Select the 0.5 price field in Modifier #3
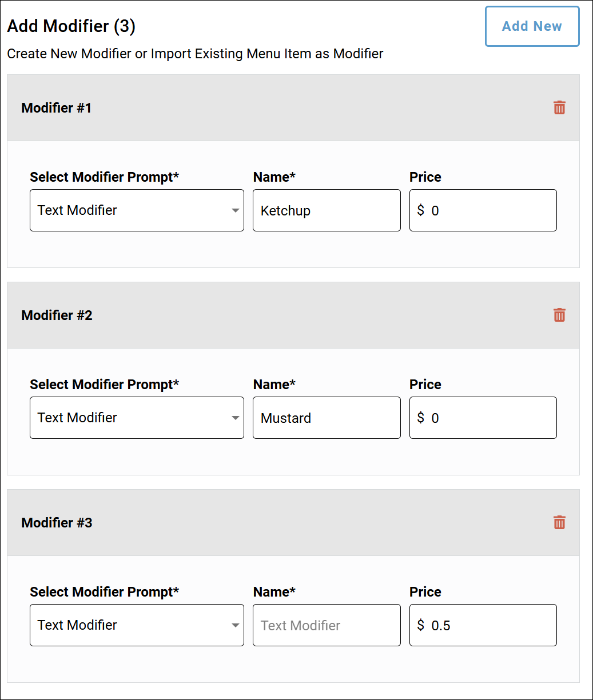Viewport: 593px width, 700px height. pyautogui.click(x=483, y=625)
